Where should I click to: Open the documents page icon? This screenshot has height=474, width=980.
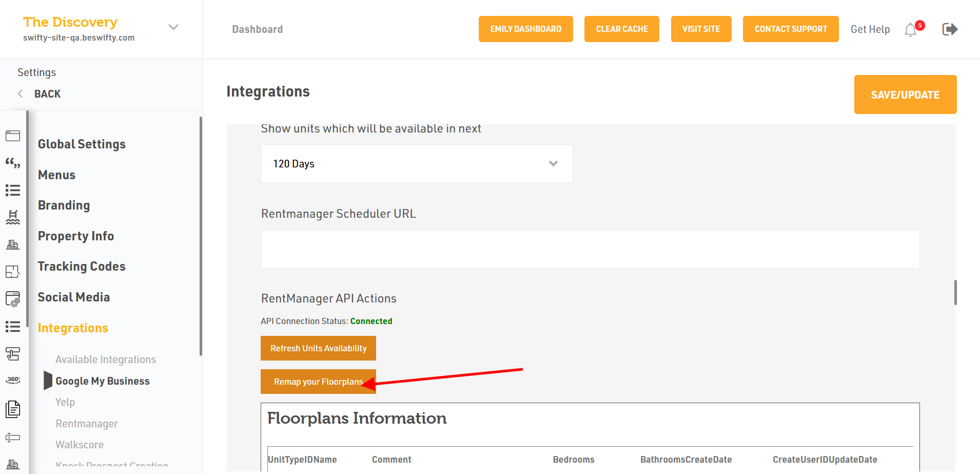point(13,409)
